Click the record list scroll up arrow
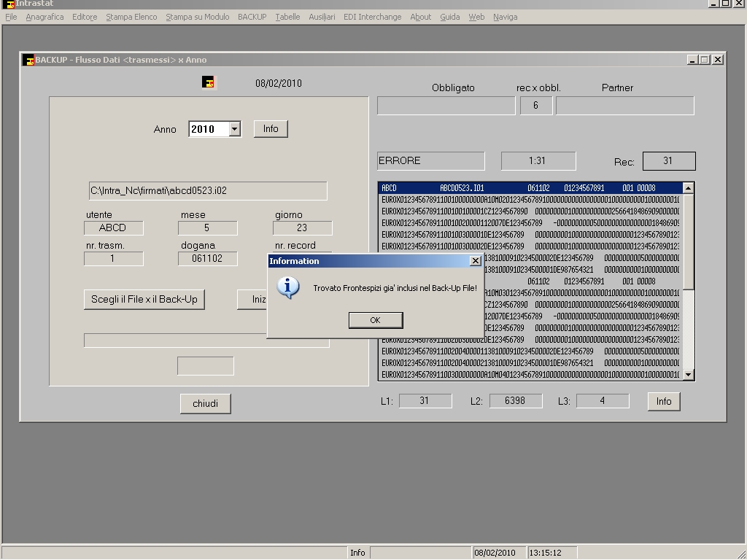 point(688,188)
